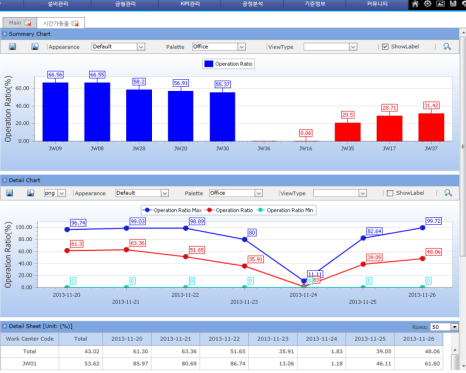Open Appearance dropdown in Summary Chart toolbar
Viewport: 466px width, 373px height.
pyautogui.click(x=141, y=47)
